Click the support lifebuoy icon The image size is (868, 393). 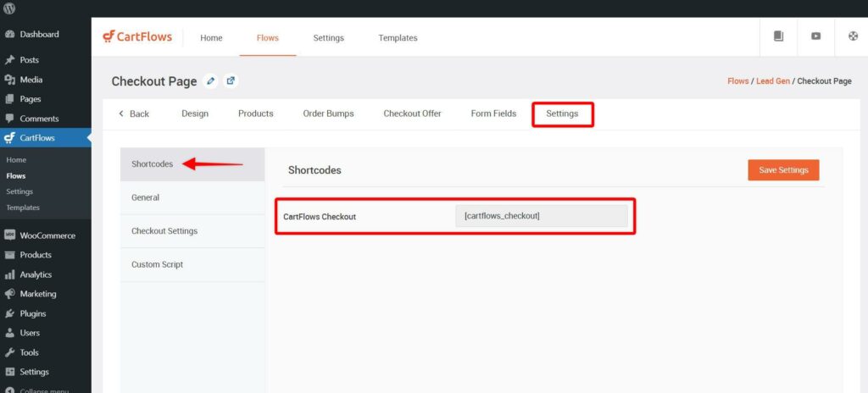tap(853, 36)
